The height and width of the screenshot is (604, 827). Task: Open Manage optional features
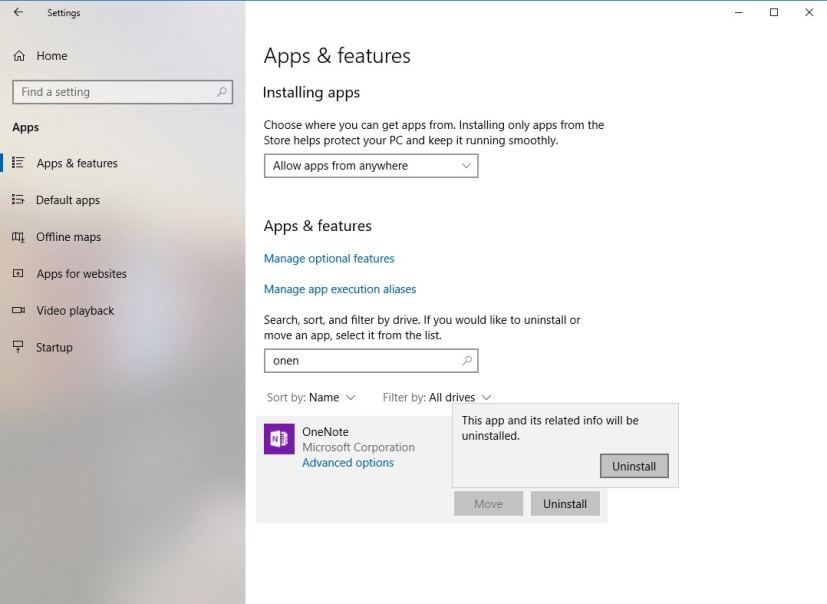click(x=329, y=258)
